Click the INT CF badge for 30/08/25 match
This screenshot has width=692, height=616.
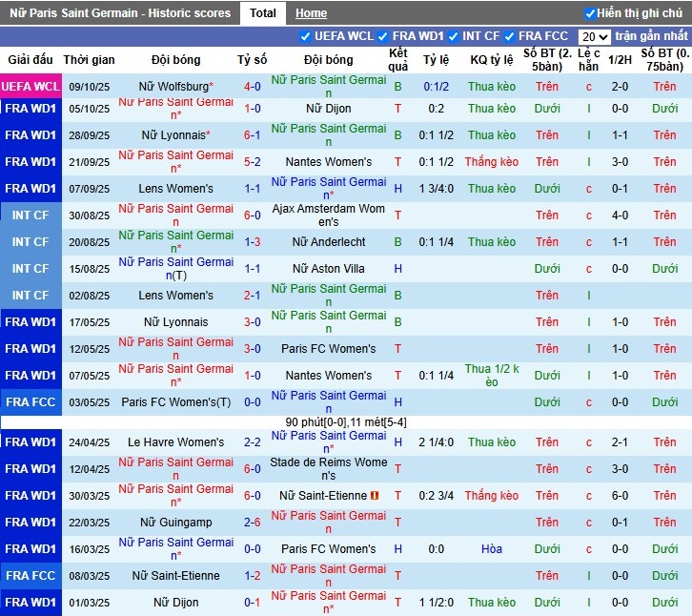pyautogui.click(x=31, y=216)
